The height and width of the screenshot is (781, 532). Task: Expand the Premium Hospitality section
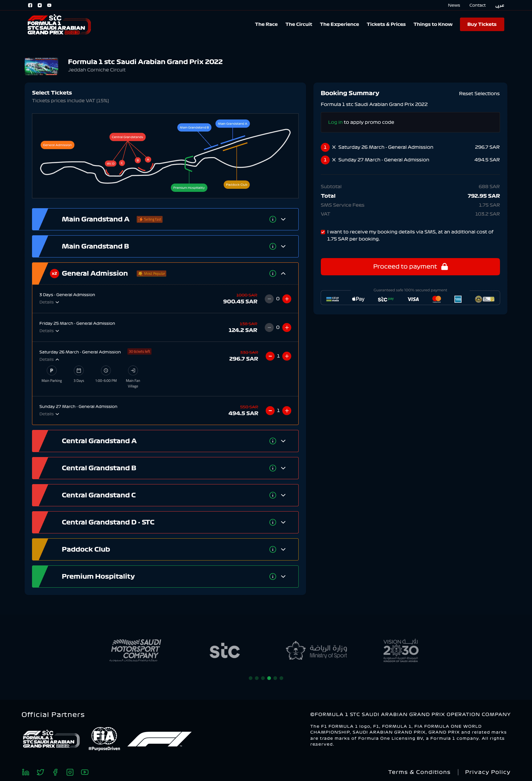[283, 576]
